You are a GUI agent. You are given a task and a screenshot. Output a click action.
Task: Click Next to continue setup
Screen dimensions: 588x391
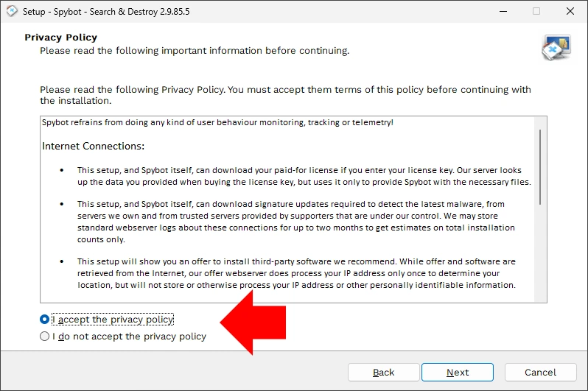click(457, 373)
